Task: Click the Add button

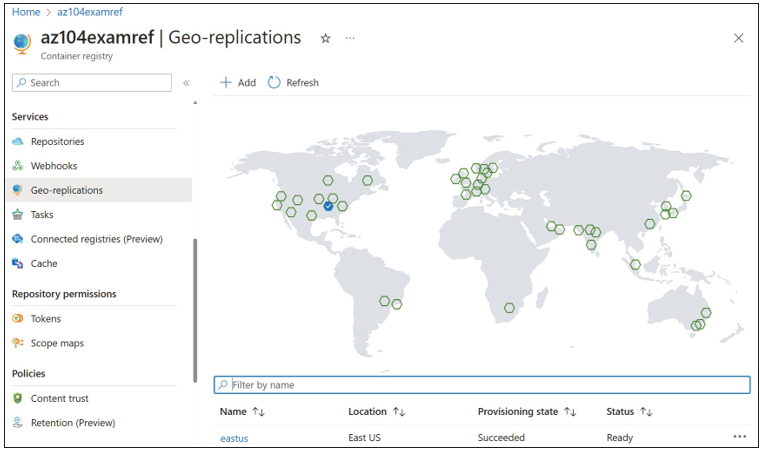Action: 238,83
